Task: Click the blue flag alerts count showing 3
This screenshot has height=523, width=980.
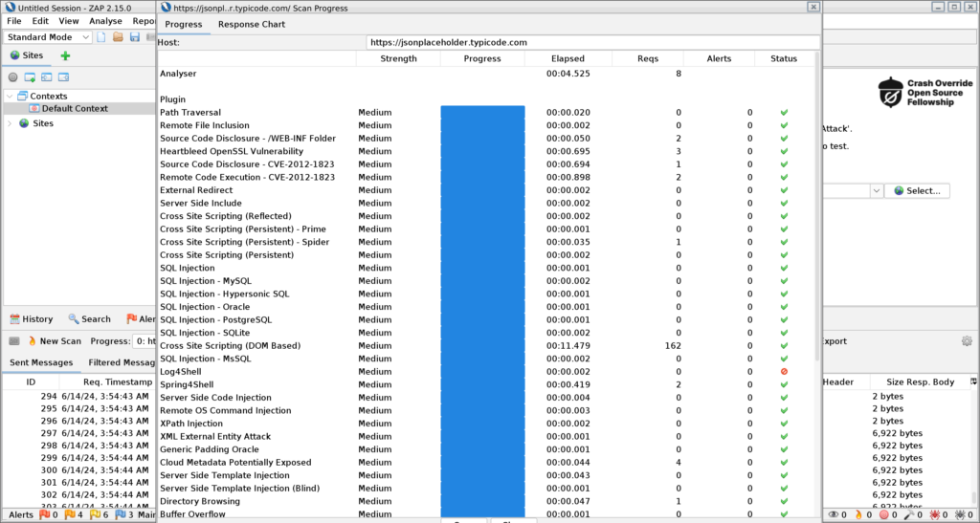Action: point(124,515)
